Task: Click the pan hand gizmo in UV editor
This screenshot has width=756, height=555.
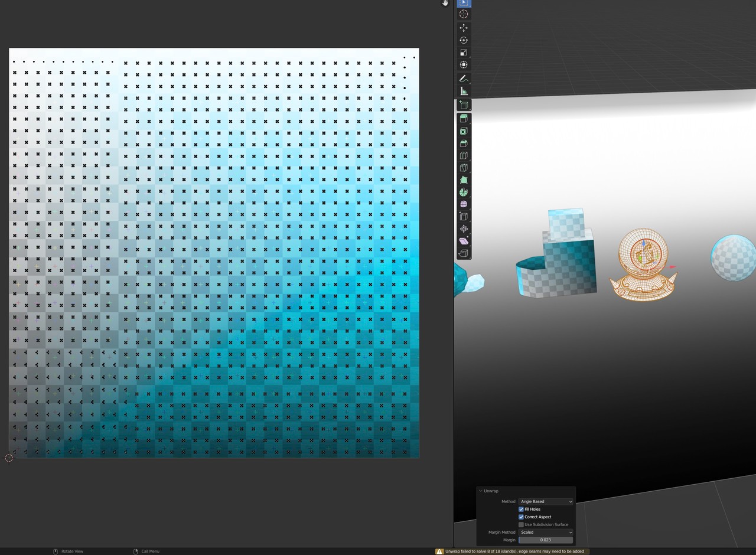Action: [x=445, y=3]
